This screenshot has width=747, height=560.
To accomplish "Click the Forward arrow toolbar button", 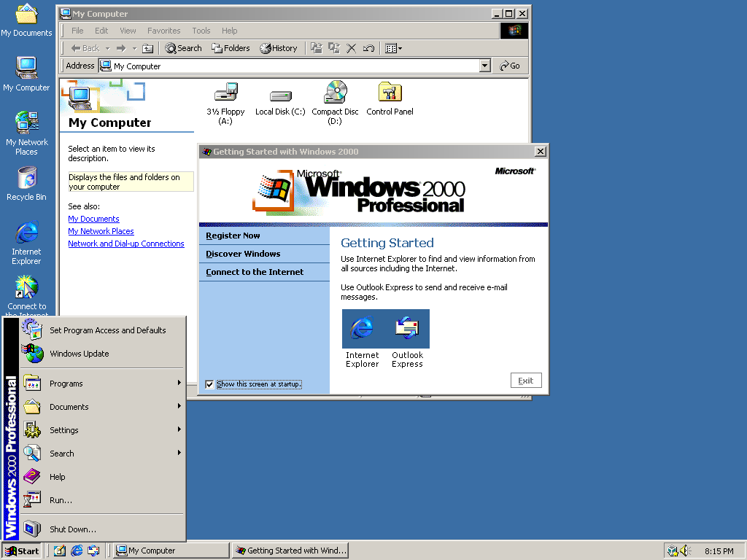I will pos(121,48).
